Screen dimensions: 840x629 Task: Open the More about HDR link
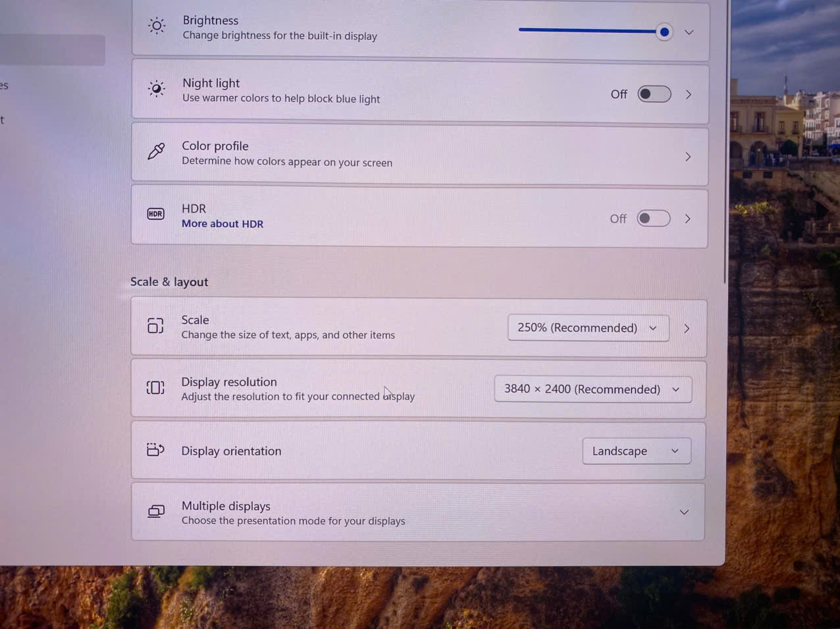[223, 224]
